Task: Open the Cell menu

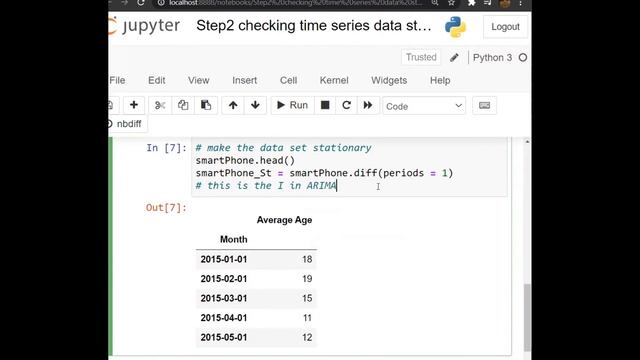Action: click(288, 80)
